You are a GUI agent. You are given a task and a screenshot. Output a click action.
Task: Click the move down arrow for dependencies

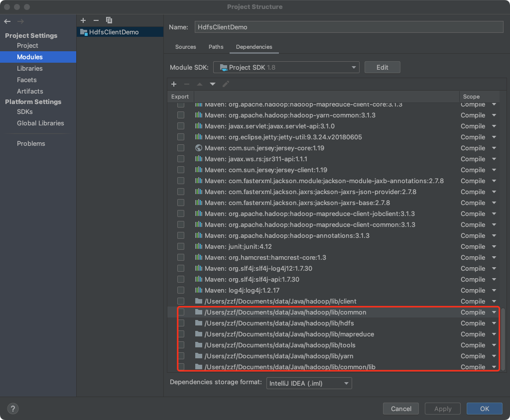coord(213,84)
